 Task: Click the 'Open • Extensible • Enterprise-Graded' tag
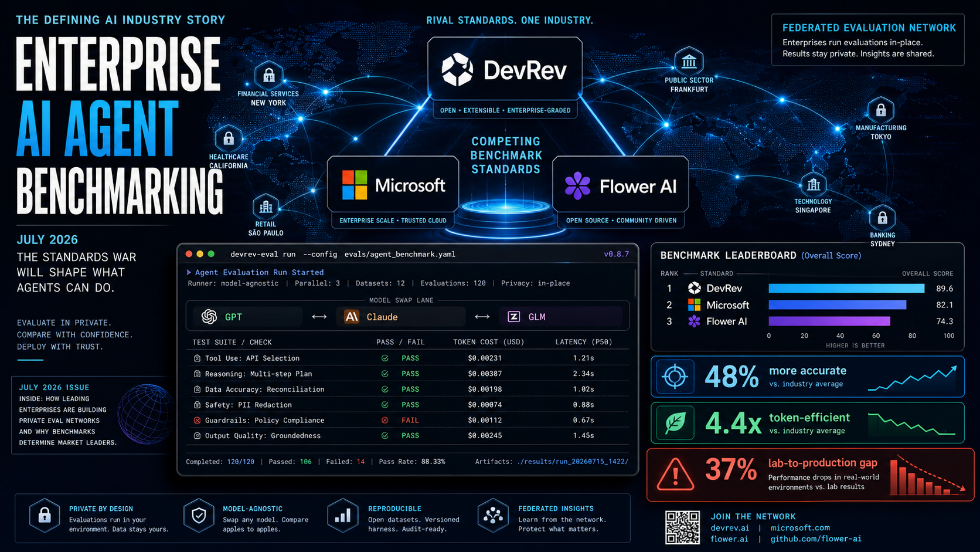pos(505,110)
